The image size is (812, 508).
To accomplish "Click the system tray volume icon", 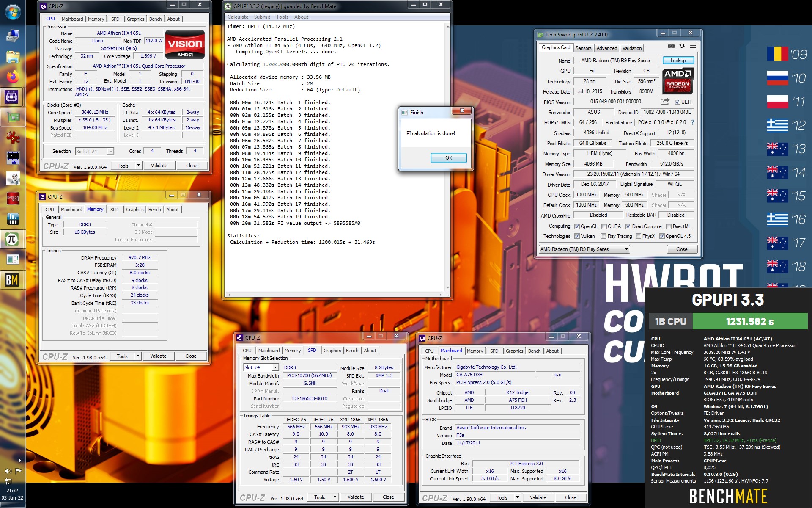I will (x=8, y=471).
